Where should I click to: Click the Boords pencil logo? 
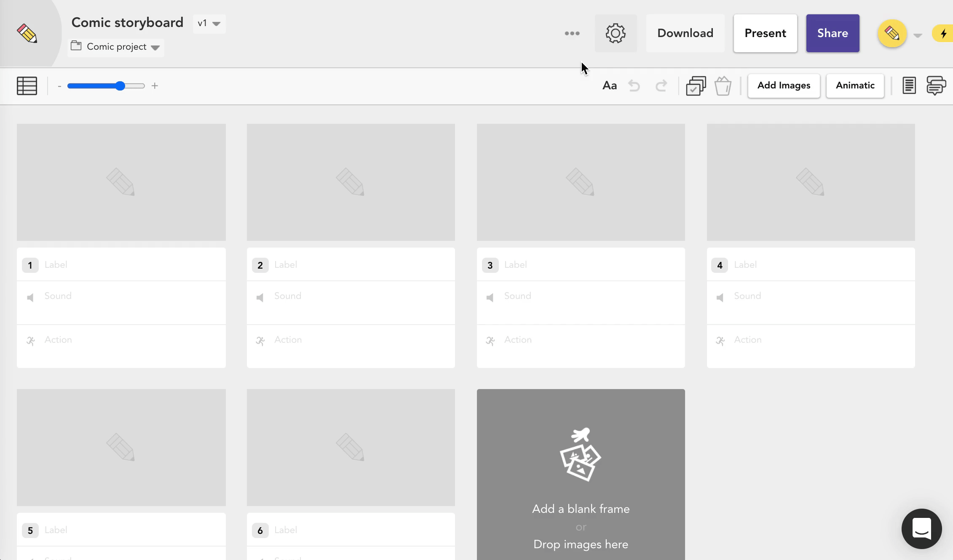27,33
